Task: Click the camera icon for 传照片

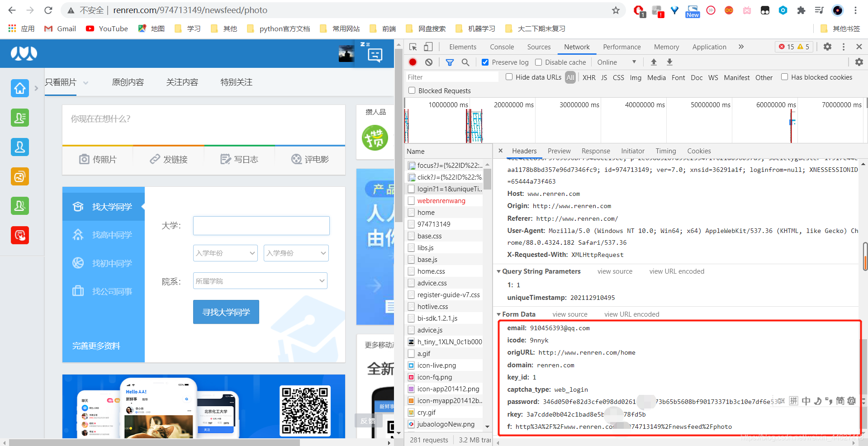Action: [x=84, y=159]
